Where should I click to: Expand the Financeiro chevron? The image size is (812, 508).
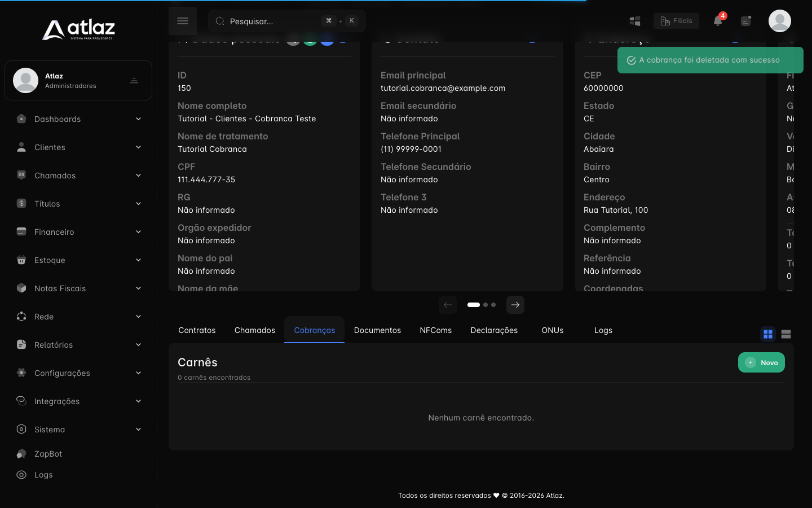138,232
